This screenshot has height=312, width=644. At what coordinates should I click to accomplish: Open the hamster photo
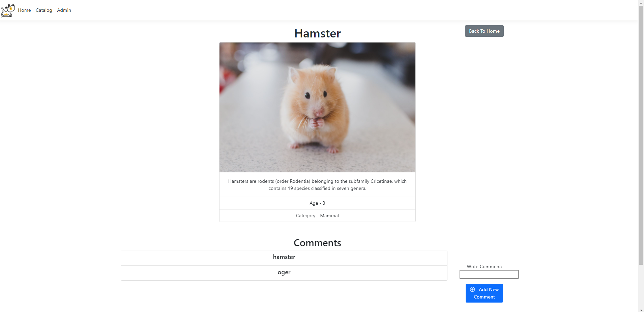[317, 107]
